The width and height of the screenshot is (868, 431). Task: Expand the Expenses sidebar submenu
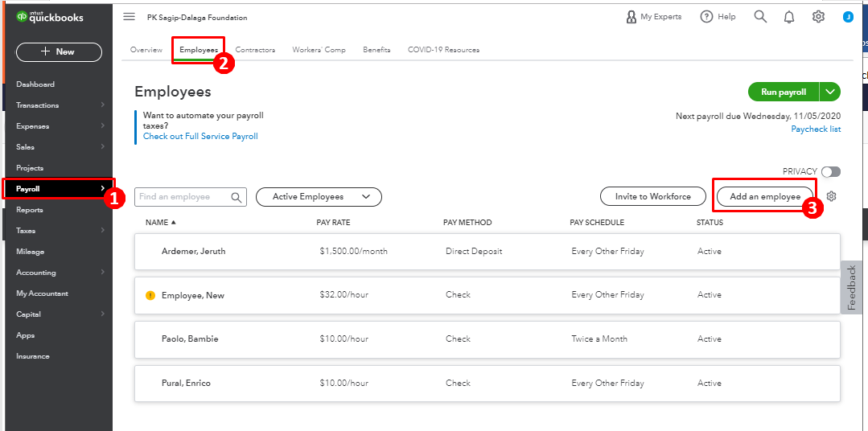click(103, 126)
